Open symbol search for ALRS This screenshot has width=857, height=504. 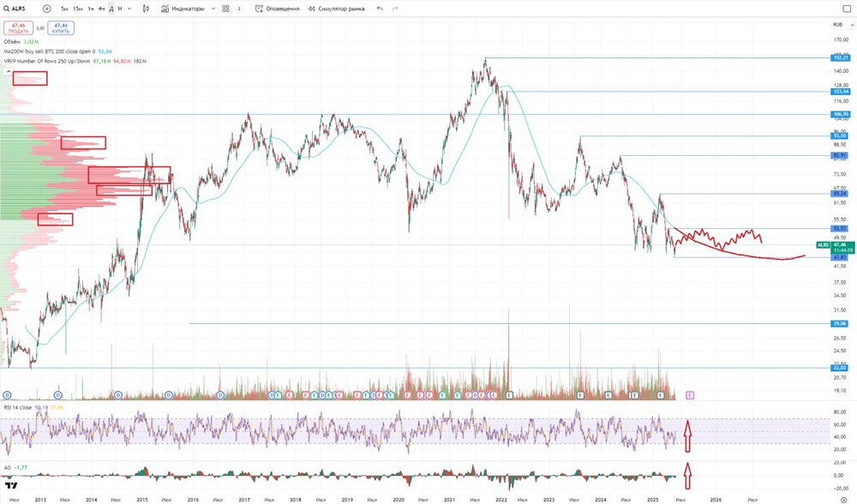[15, 9]
